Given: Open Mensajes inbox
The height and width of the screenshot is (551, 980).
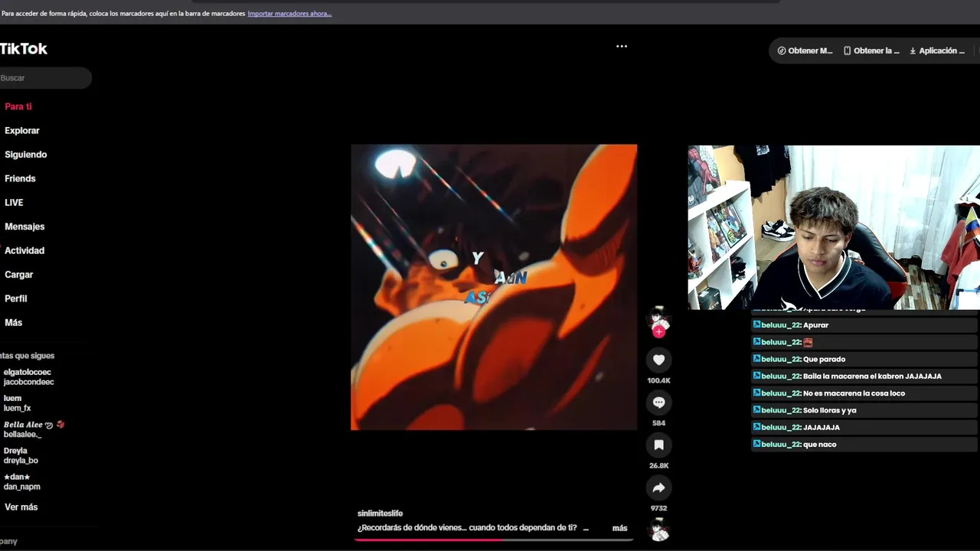Looking at the screenshot, I should click(24, 227).
